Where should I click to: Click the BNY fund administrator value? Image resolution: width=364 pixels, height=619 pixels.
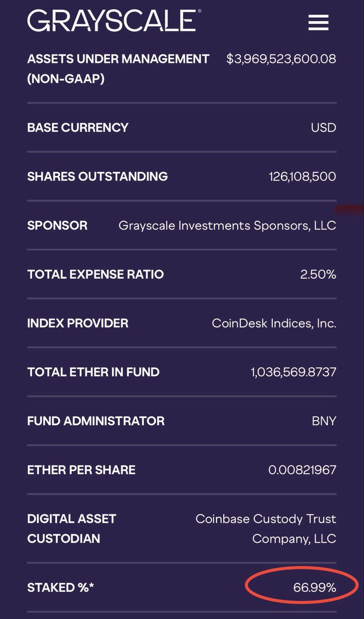tap(324, 421)
